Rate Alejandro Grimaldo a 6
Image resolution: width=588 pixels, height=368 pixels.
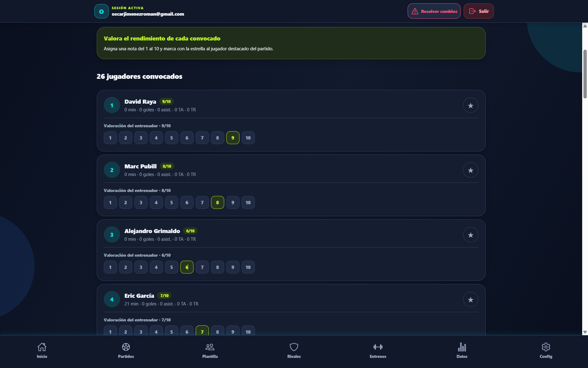pyautogui.click(x=187, y=267)
